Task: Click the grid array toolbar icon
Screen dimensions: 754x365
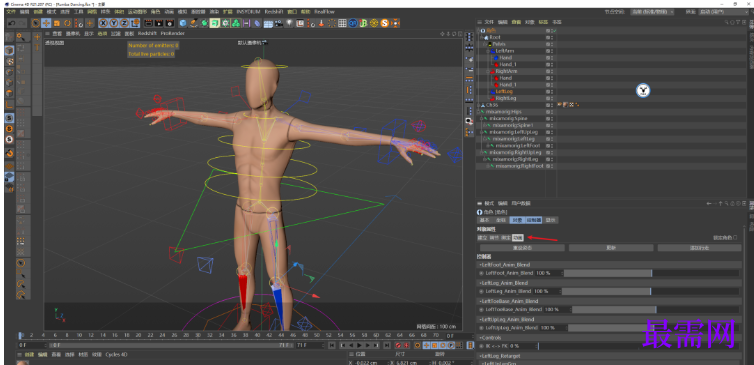Action: click(342, 23)
